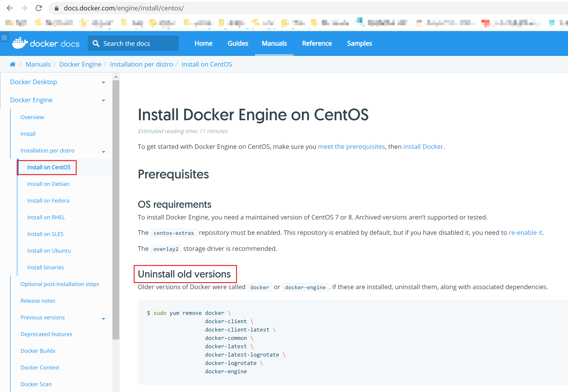Select Install on SLES sidebar item
This screenshot has width=568, height=392.
coord(45,234)
